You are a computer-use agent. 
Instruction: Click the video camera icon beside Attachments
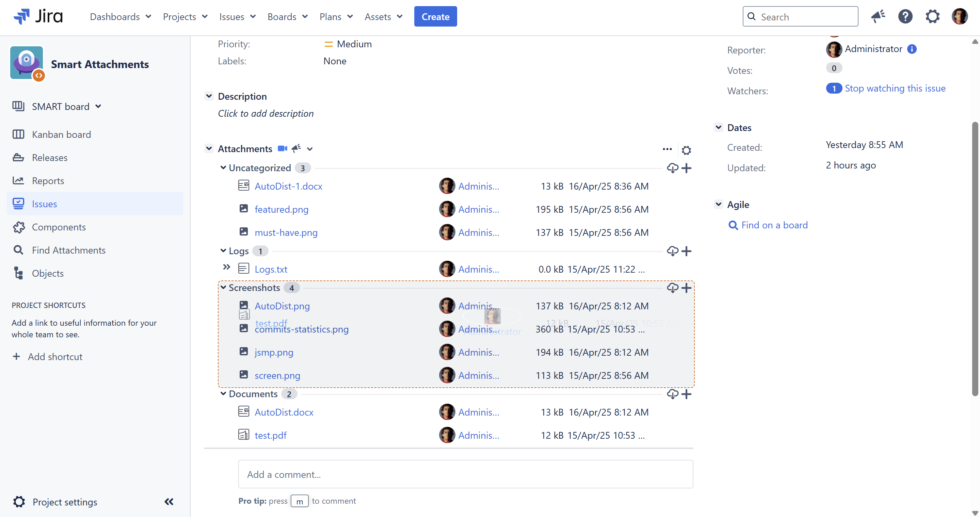click(282, 149)
